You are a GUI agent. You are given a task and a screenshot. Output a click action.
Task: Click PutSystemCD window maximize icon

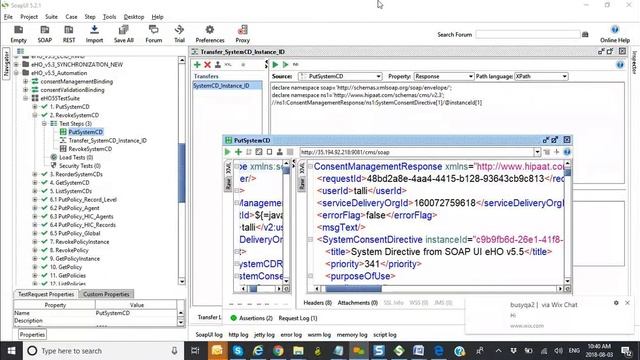(554, 140)
